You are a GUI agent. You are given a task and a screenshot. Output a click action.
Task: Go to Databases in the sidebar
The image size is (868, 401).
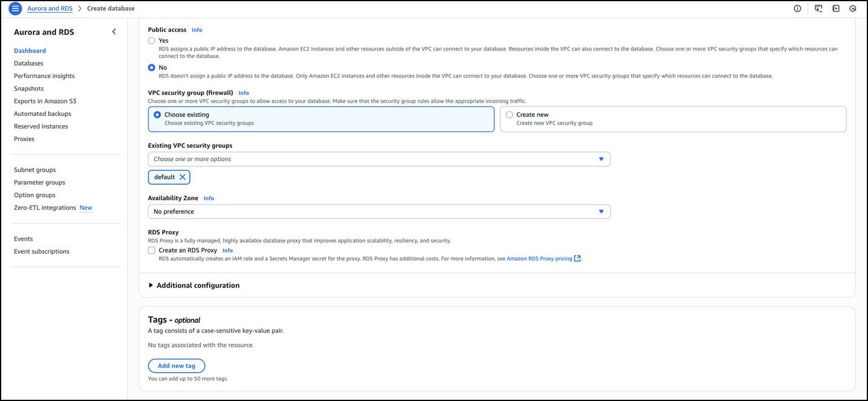click(28, 63)
